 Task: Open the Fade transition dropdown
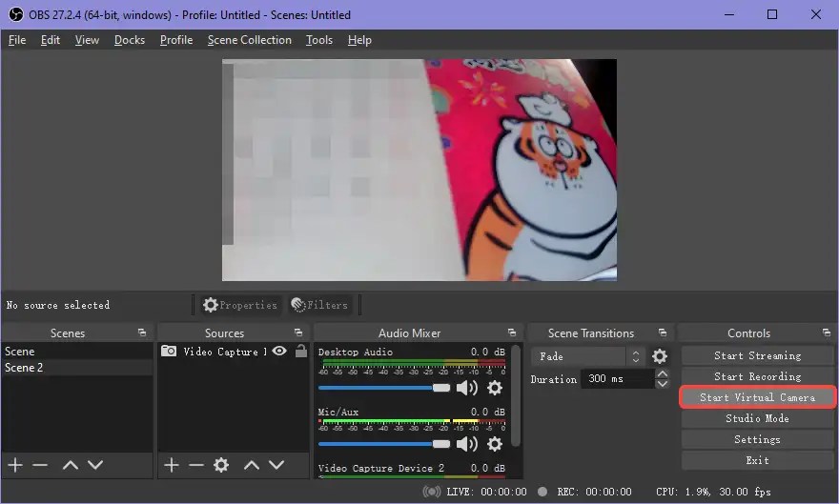point(588,356)
